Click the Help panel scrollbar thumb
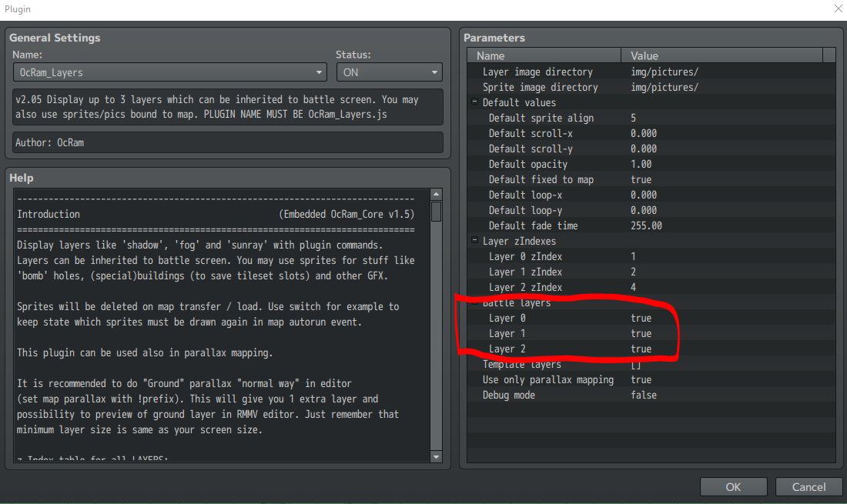The image size is (847, 504). click(x=436, y=211)
